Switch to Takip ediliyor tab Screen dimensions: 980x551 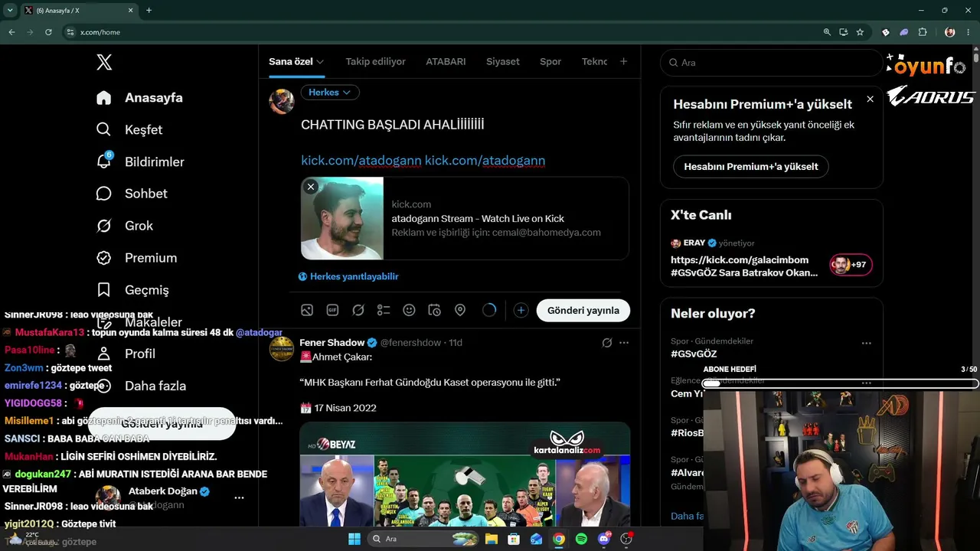pos(375,61)
